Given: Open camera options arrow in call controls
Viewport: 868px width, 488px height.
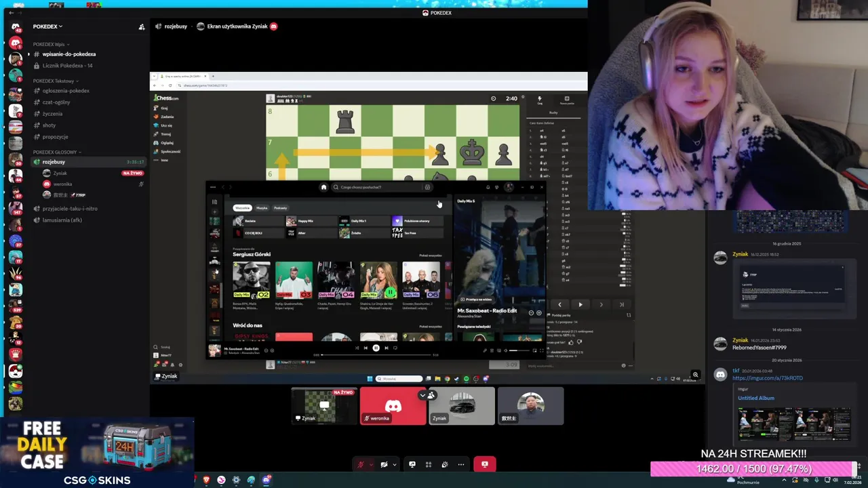Looking at the screenshot, I should (394, 465).
